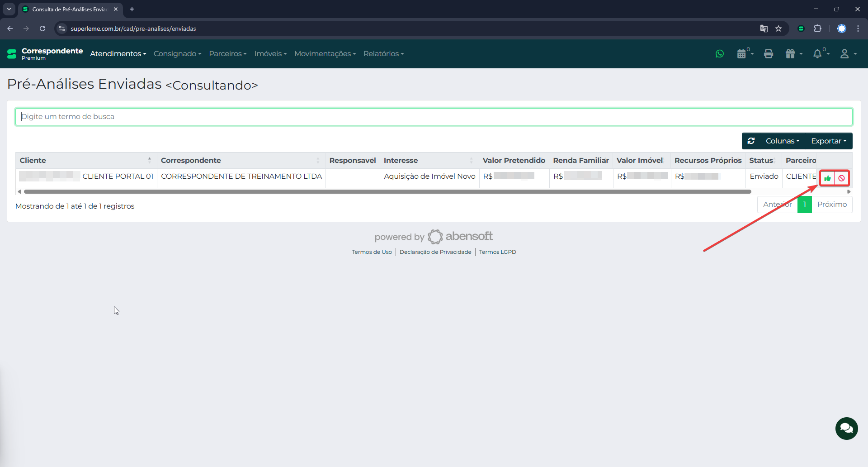Click the Próximo pagination button
The height and width of the screenshot is (467, 868).
[x=832, y=205]
